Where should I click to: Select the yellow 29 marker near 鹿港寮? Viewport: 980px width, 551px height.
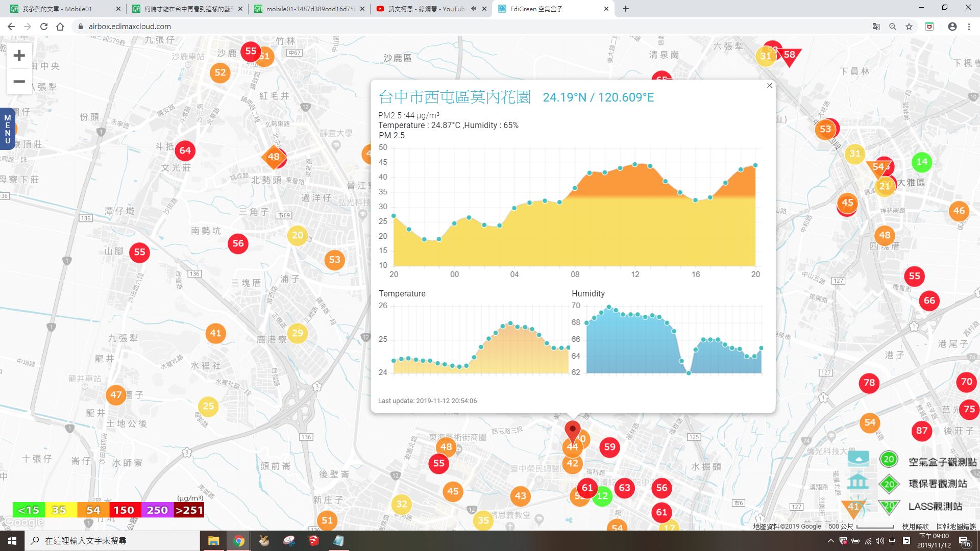[297, 334]
